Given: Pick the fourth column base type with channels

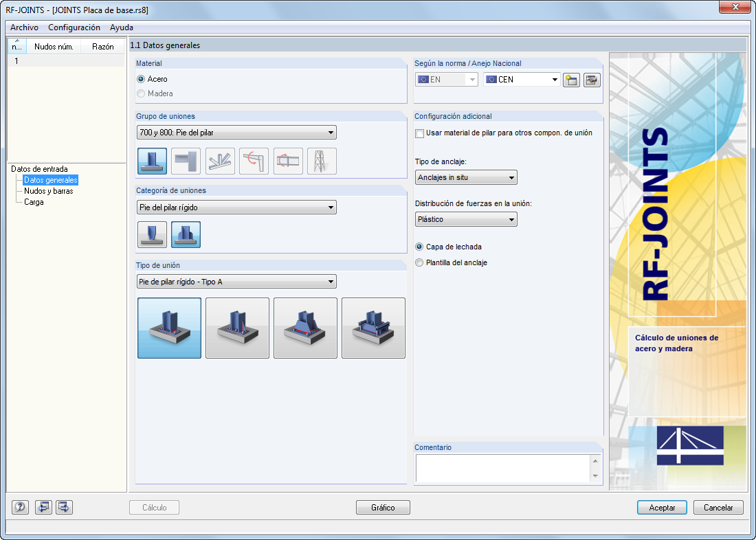Looking at the screenshot, I should click(373, 328).
